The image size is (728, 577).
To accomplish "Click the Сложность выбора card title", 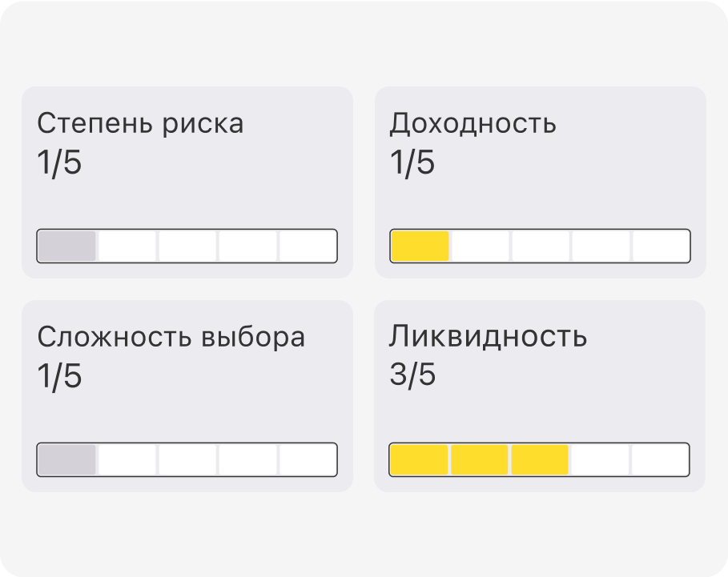I will [x=171, y=337].
